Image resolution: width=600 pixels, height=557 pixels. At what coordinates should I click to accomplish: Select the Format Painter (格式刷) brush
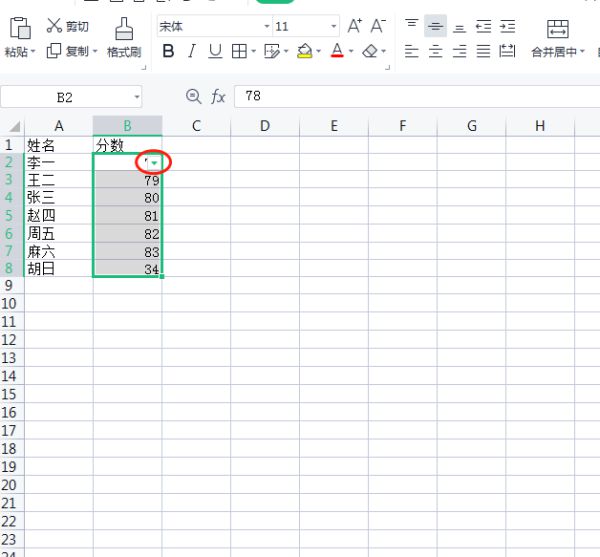click(x=124, y=28)
